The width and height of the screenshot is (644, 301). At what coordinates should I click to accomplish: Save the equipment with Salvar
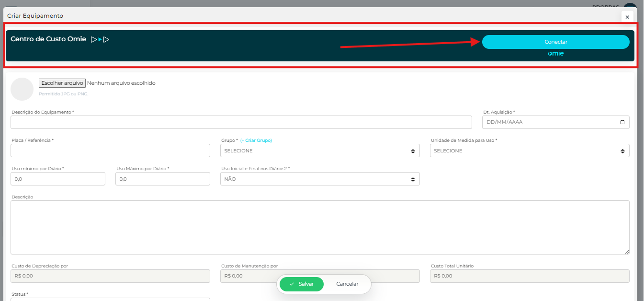pos(301,284)
